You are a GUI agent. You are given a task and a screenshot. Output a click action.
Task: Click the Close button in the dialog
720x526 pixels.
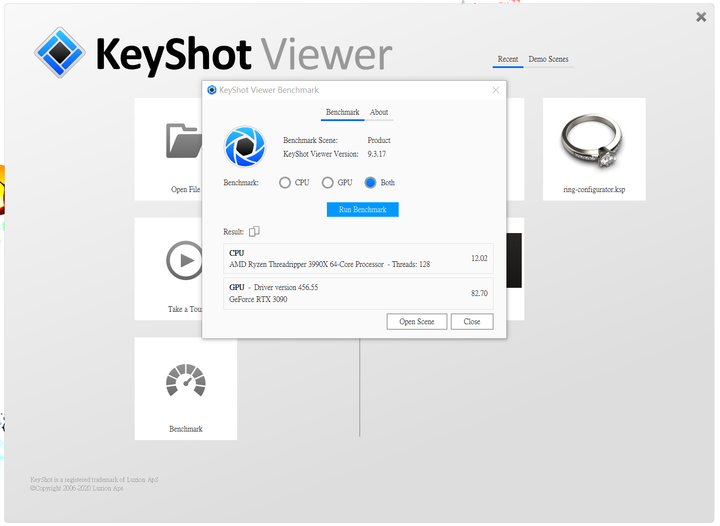[x=472, y=321]
